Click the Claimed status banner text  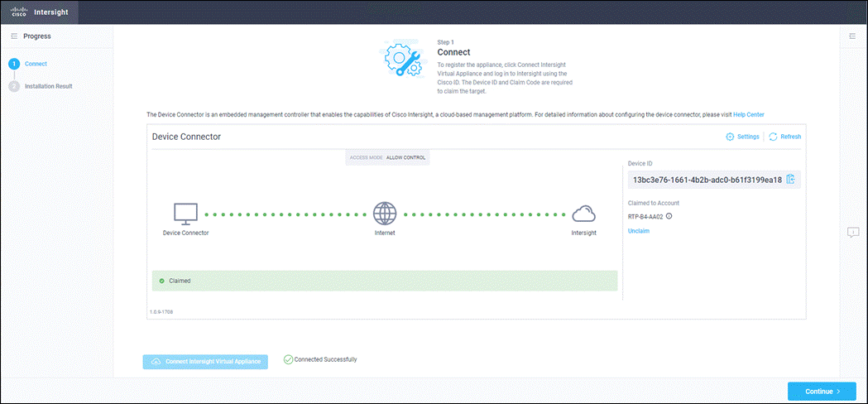point(180,281)
